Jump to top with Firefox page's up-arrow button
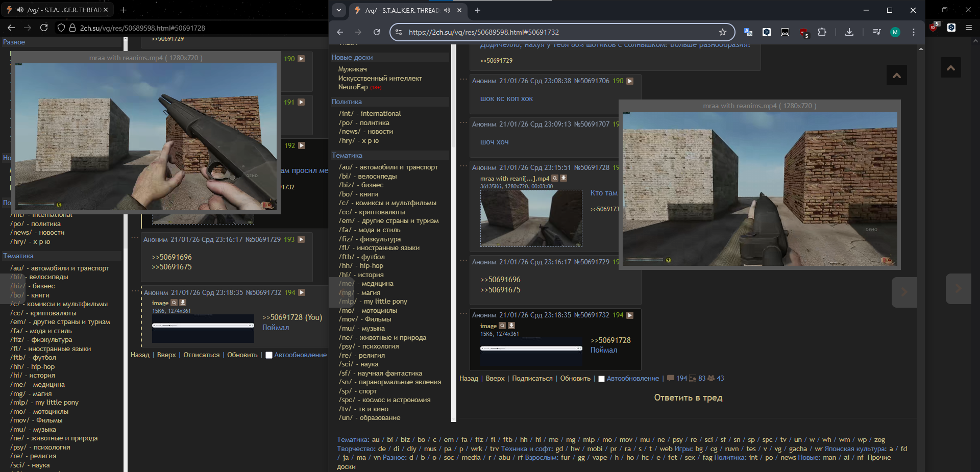The height and width of the screenshot is (472, 980). point(951,67)
